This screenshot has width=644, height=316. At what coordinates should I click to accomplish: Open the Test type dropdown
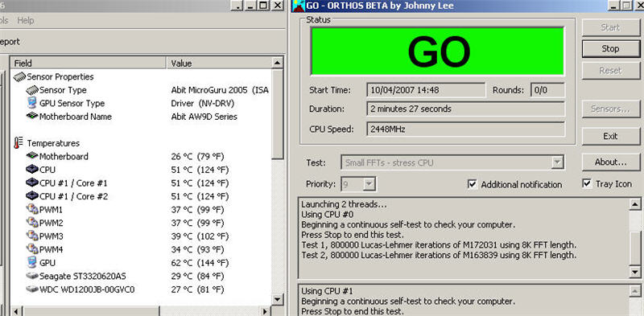pyautogui.click(x=557, y=162)
